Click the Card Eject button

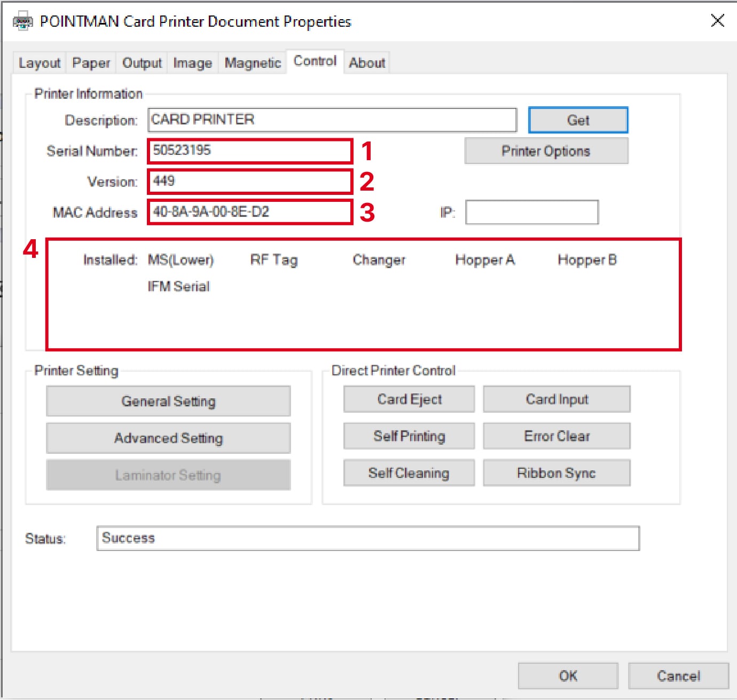coord(409,399)
